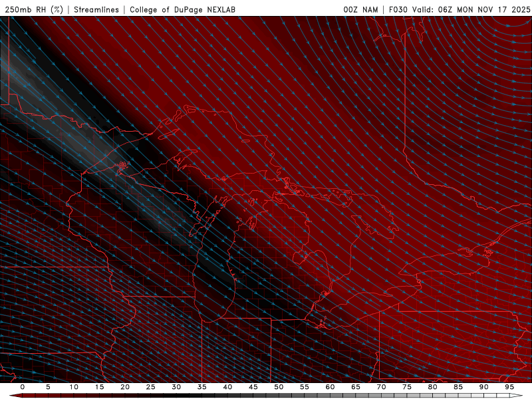Click the colorbar value label '20'

(125, 387)
